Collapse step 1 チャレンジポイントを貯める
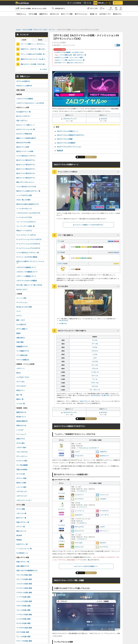 pos(118,172)
